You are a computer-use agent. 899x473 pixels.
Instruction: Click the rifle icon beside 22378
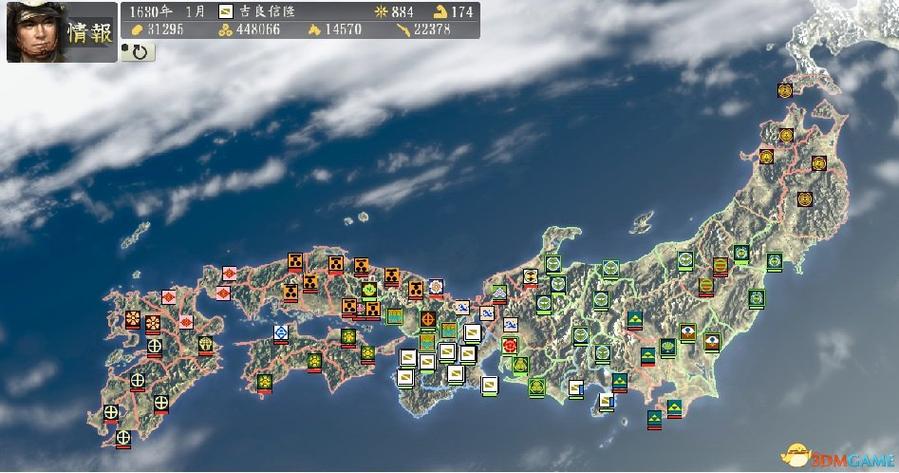404,30
